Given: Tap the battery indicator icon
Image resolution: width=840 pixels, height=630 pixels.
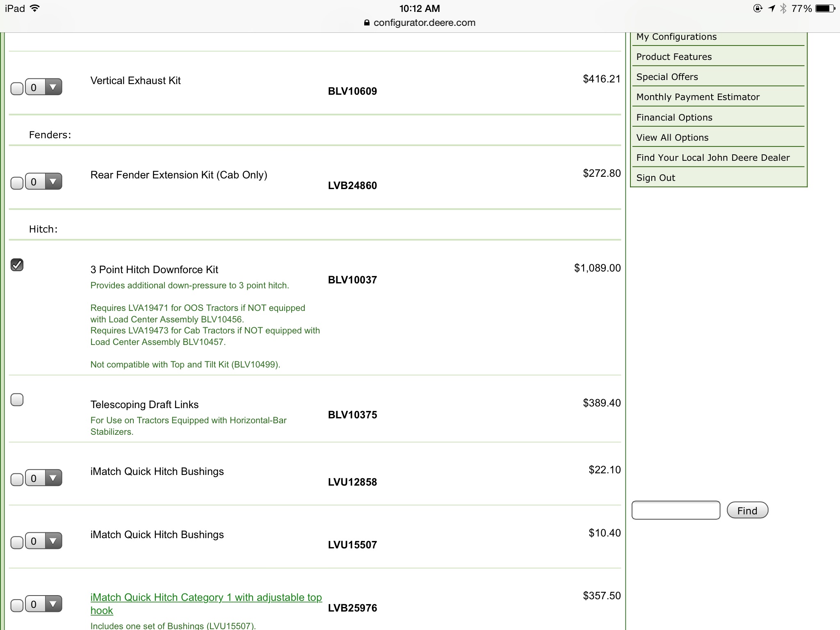Looking at the screenshot, I should point(825,9).
